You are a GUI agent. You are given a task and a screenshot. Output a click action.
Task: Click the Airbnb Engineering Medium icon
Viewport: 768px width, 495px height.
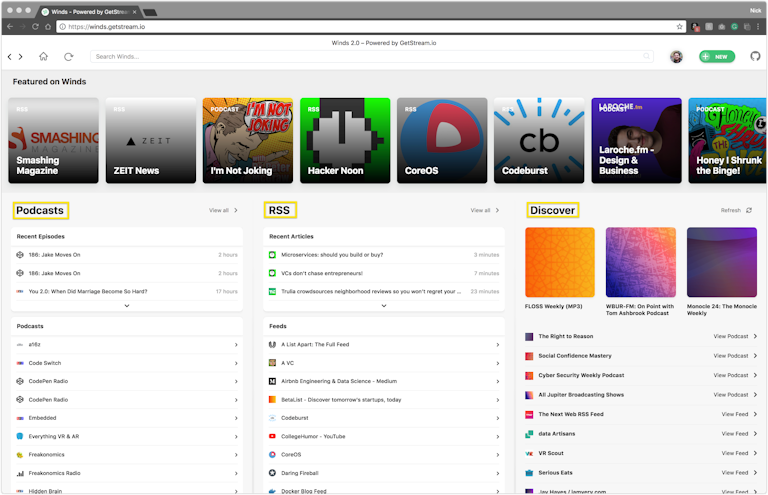pos(272,381)
